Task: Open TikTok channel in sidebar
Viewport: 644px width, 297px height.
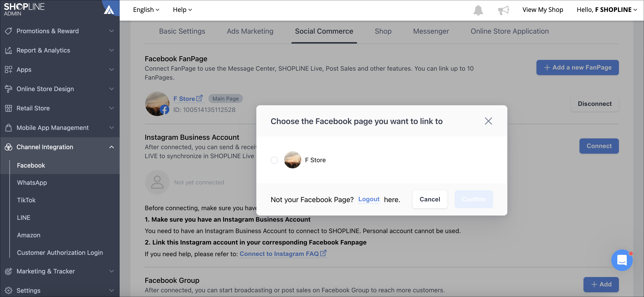Action: click(26, 200)
